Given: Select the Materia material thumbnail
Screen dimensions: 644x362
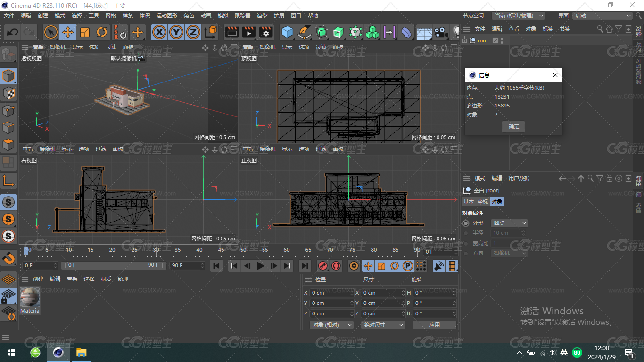Looking at the screenshot, I should [x=30, y=300].
